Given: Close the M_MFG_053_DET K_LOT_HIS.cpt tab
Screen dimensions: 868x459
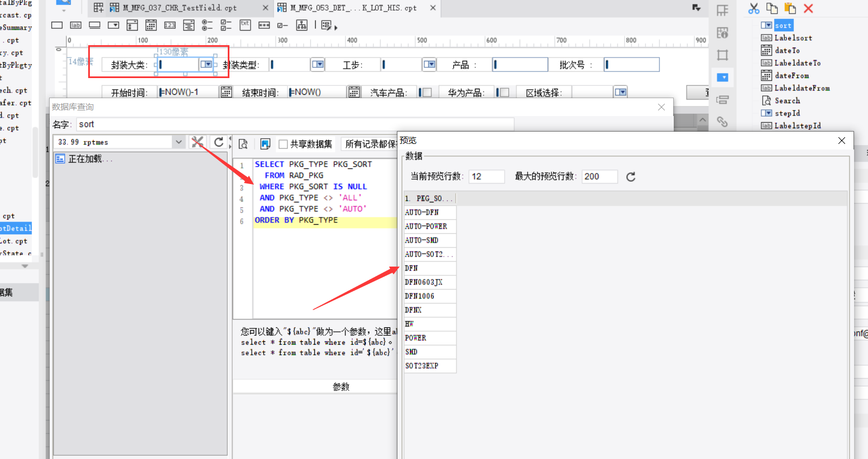Looking at the screenshot, I should click(x=433, y=8).
